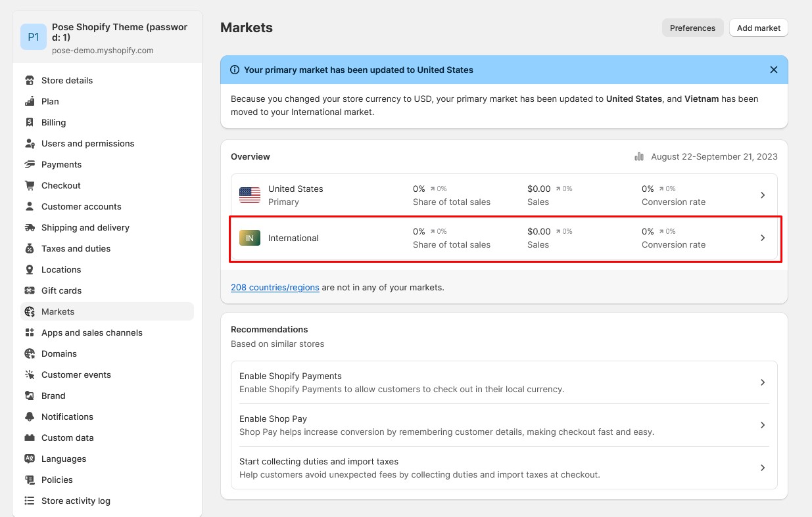Click the IN International market badge
The height and width of the screenshot is (517, 812).
pyautogui.click(x=250, y=238)
